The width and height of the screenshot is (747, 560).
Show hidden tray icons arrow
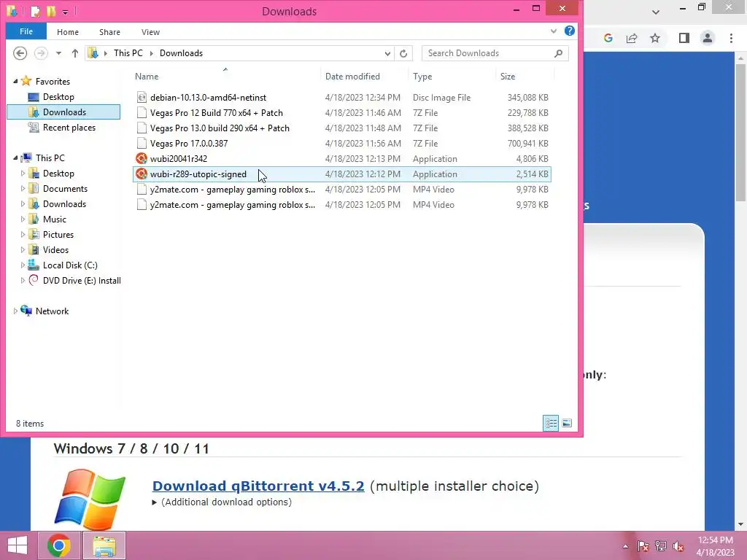point(625,546)
